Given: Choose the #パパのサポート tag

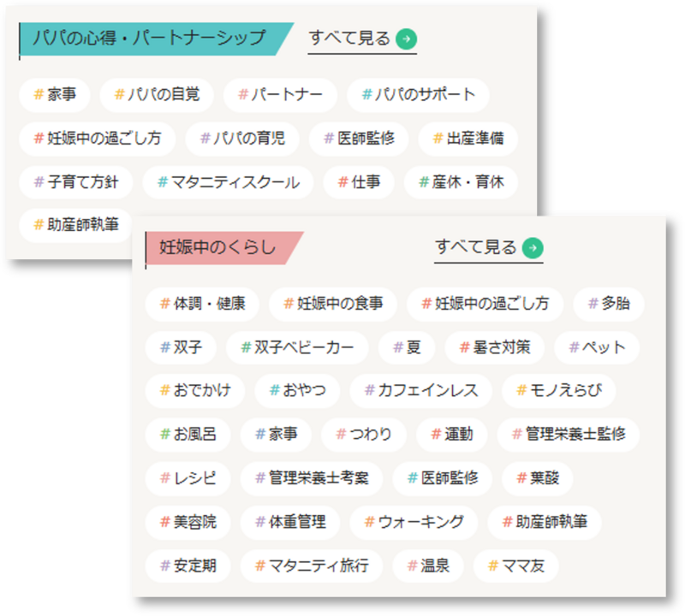Looking at the screenshot, I should click(418, 94).
